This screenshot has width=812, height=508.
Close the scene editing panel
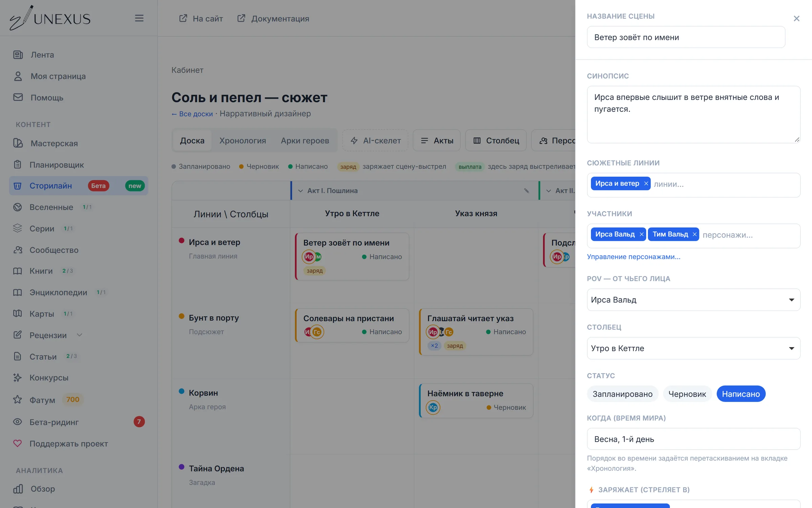point(796,19)
